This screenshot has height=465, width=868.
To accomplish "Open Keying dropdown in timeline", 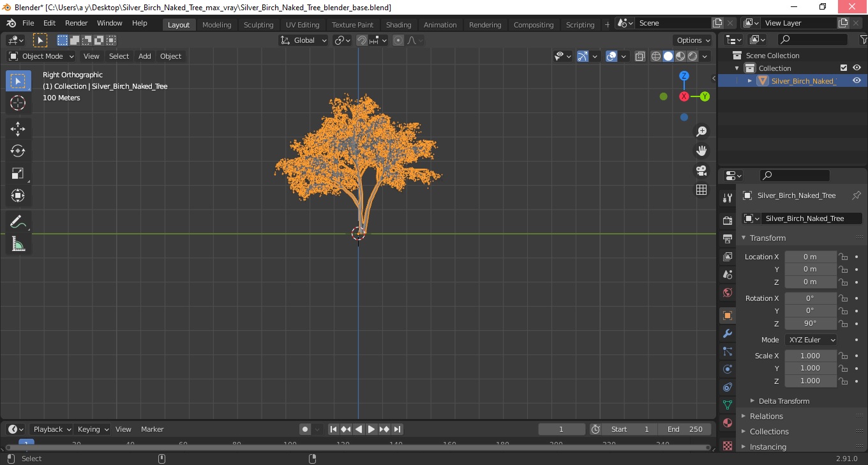I will click(x=93, y=429).
